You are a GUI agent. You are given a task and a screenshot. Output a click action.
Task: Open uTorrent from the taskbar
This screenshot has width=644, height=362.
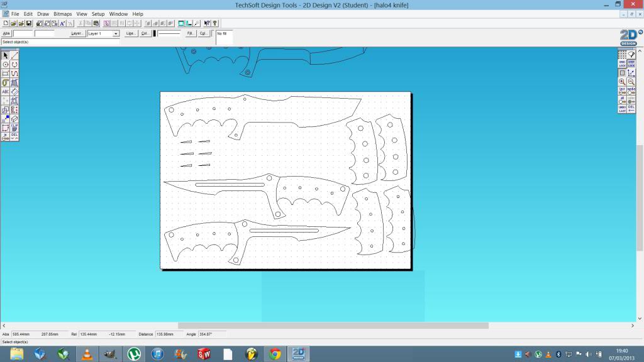[x=134, y=354]
